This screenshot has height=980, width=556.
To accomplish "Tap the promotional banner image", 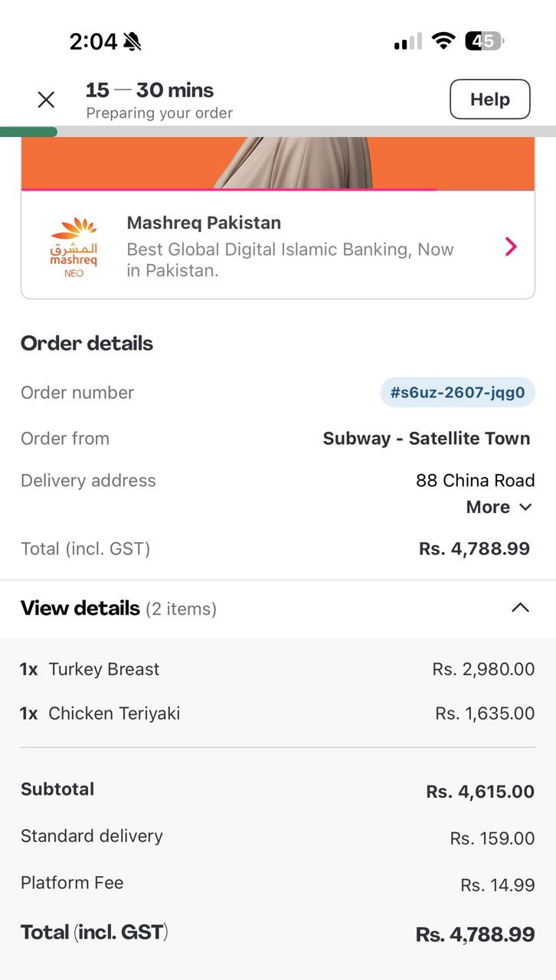I will coord(278,162).
